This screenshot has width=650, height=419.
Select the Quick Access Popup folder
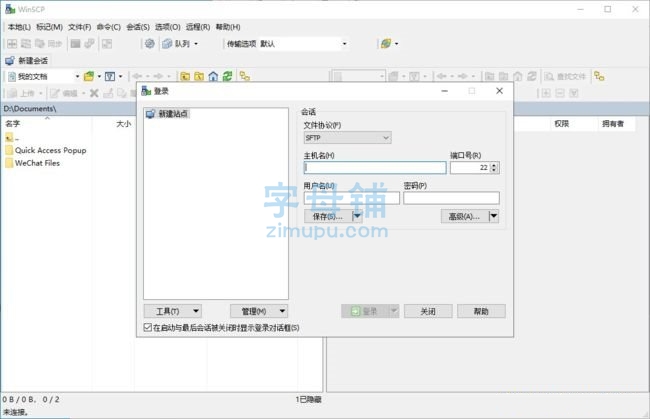(x=51, y=150)
